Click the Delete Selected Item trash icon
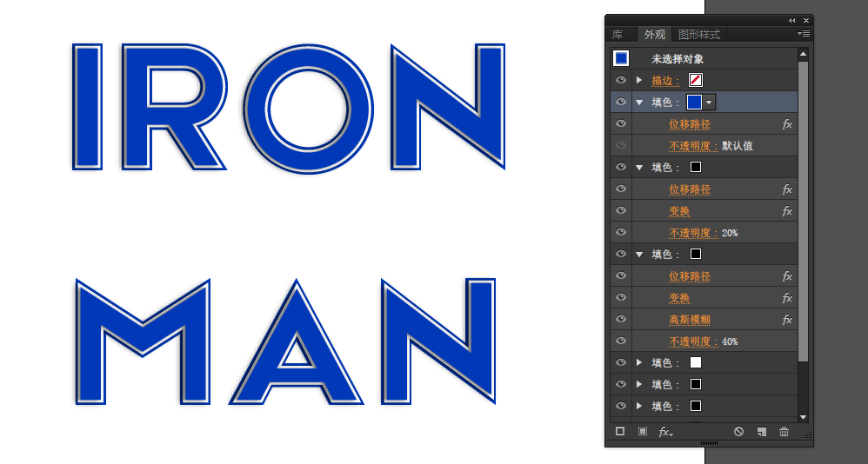The width and height of the screenshot is (868, 464). (784, 431)
